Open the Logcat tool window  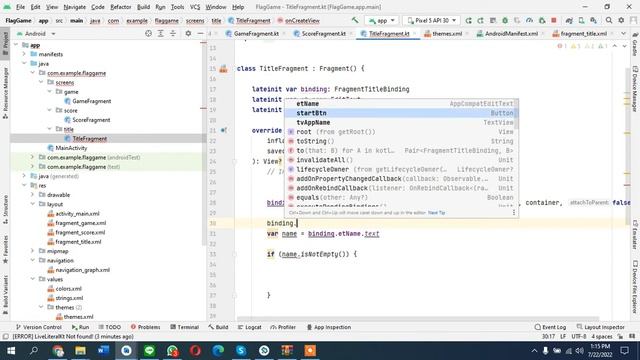point(249,327)
